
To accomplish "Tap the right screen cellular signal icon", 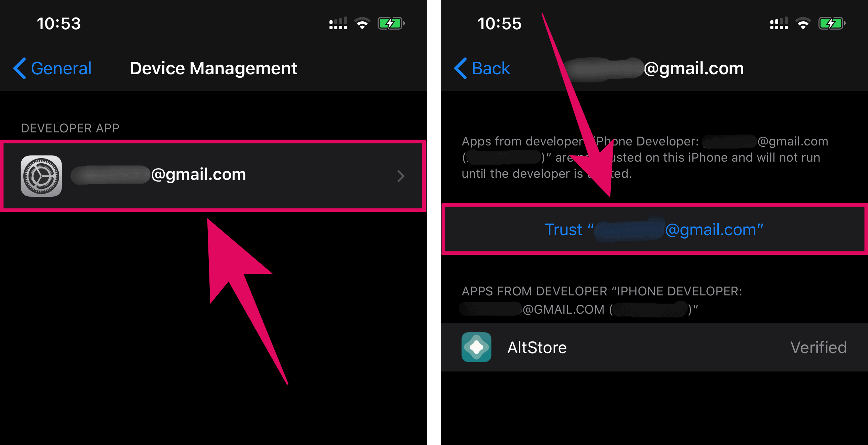I will [x=779, y=23].
